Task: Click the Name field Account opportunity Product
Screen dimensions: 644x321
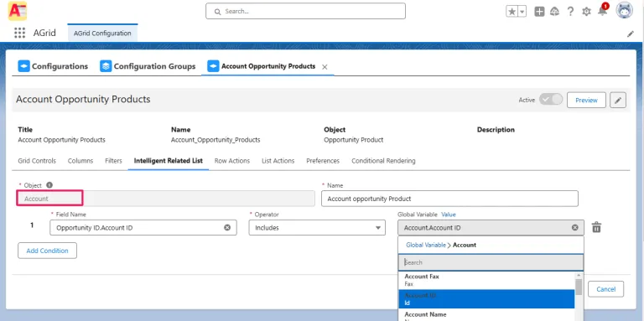Action: coord(449,199)
